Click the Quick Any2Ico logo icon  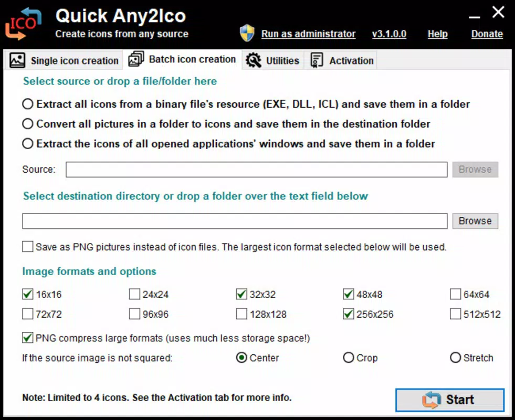pos(23,24)
